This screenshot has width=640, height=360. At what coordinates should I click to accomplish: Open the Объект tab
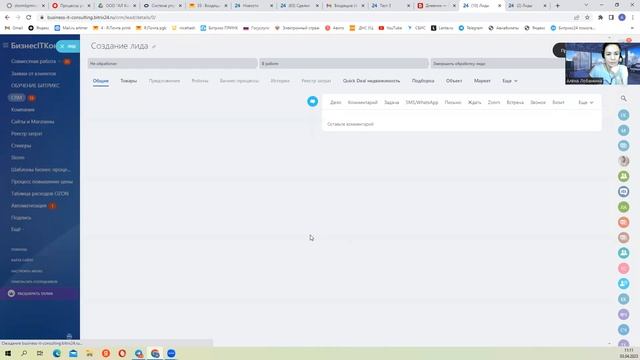pyautogui.click(x=454, y=81)
